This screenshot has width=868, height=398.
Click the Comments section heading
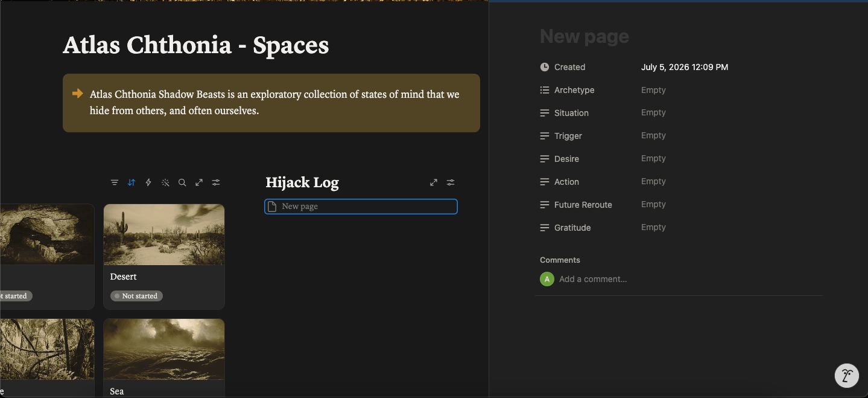point(560,260)
